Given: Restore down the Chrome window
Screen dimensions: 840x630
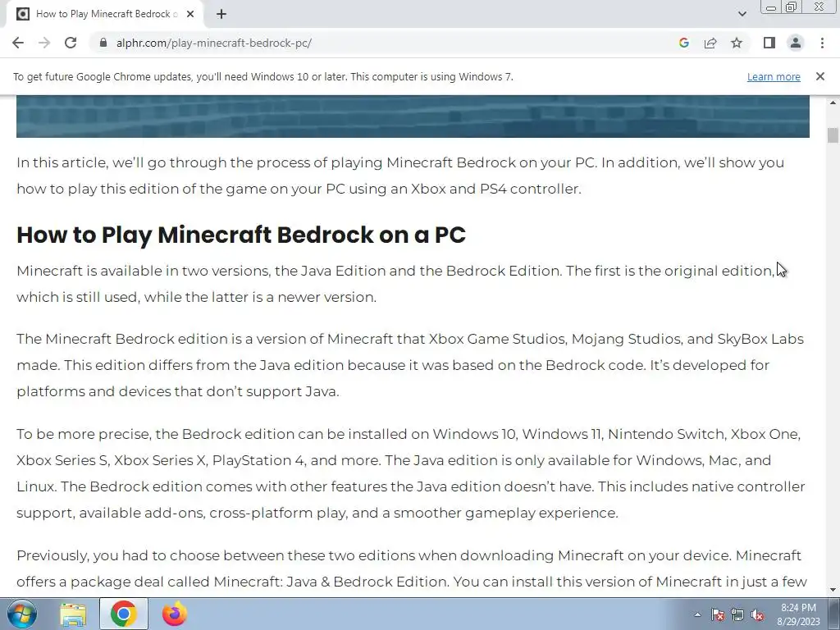Looking at the screenshot, I should pyautogui.click(x=792, y=7).
